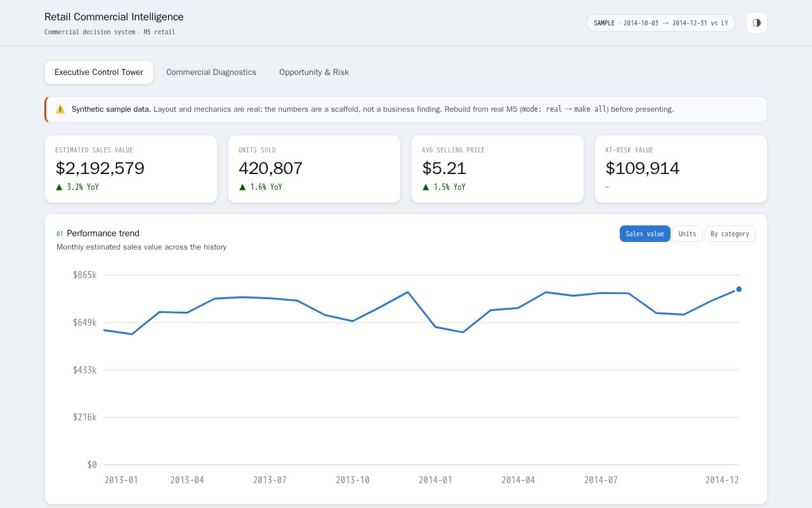Click the warning triangle icon in the banner
This screenshot has width=812, height=508.
(x=60, y=109)
